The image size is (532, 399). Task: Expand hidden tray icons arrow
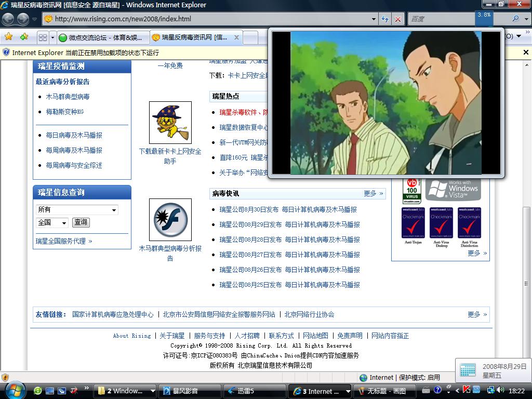pos(458,391)
